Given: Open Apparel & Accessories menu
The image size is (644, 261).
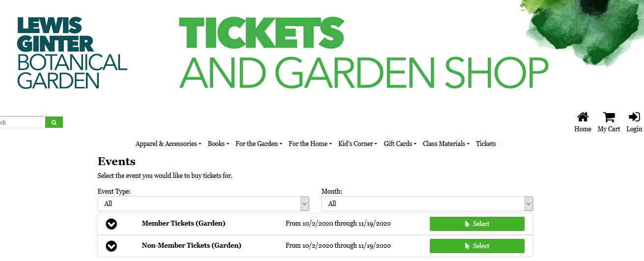Looking at the screenshot, I should tap(168, 144).
